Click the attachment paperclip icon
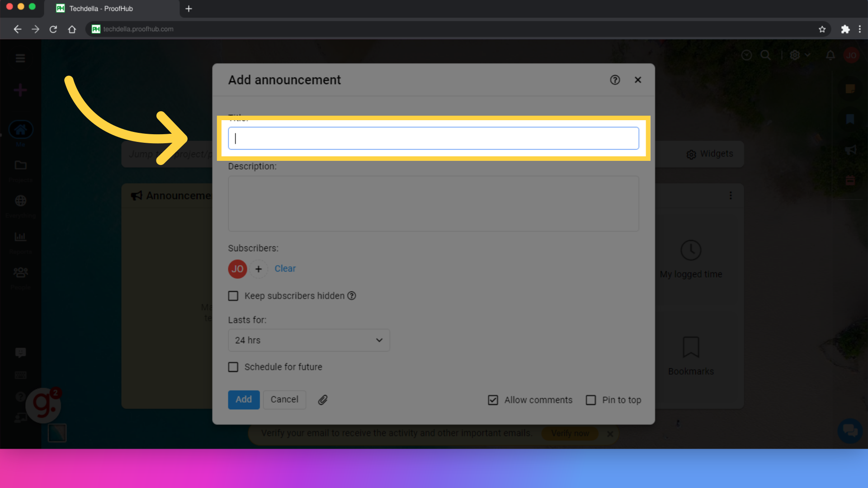The height and width of the screenshot is (488, 868). [x=323, y=399]
